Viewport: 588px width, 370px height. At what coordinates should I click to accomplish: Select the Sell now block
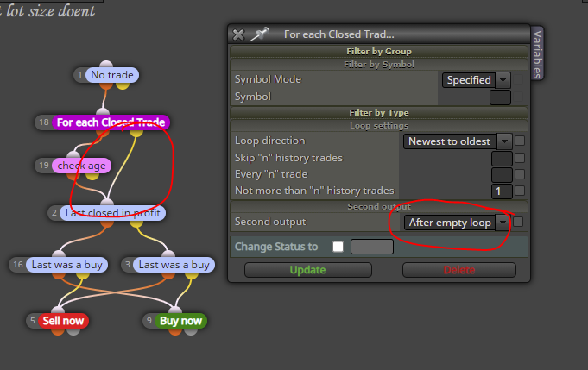click(63, 321)
